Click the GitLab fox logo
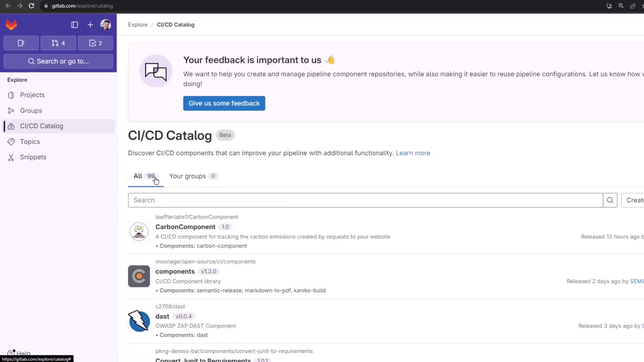Image resolution: width=644 pixels, height=362 pixels. (x=11, y=25)
